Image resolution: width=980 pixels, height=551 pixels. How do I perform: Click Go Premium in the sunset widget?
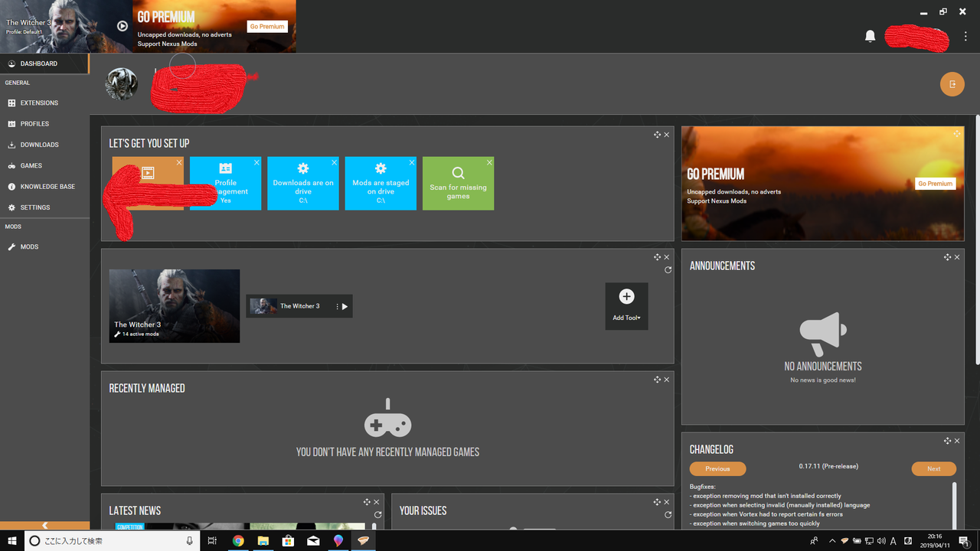(936, 184)
